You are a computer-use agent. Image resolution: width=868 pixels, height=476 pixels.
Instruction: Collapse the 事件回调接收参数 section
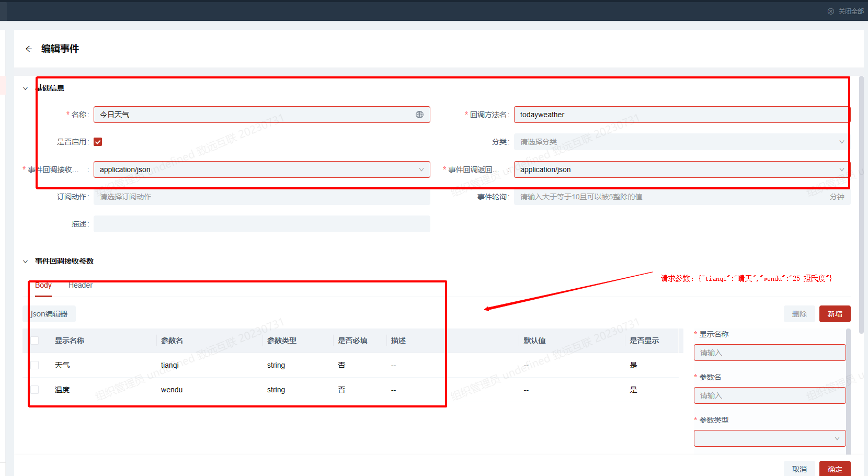click(25, 262)
